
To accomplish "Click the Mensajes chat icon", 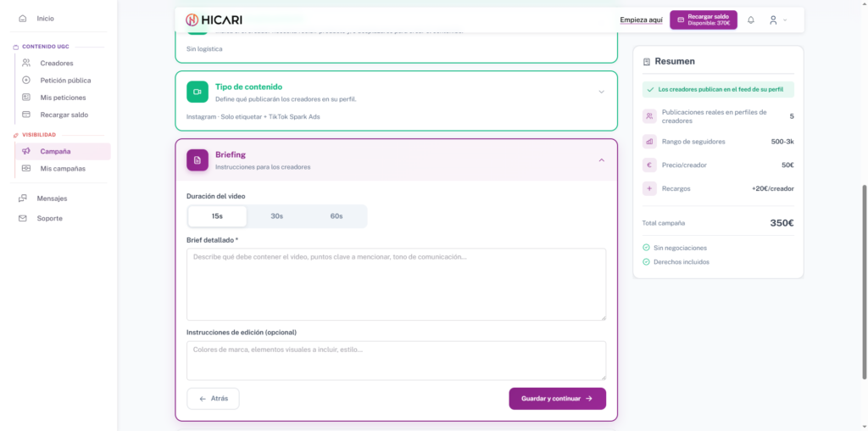I will (x=22, y=199).
